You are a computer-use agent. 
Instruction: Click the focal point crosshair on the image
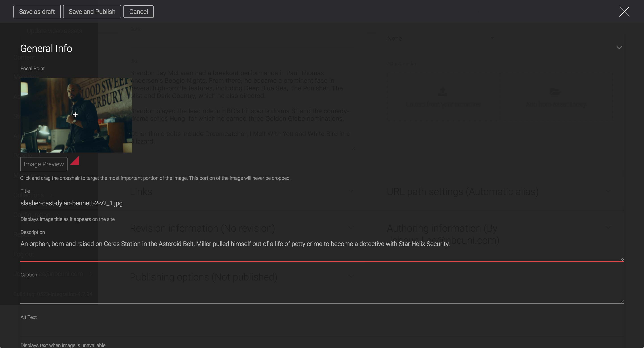[75, 115]
